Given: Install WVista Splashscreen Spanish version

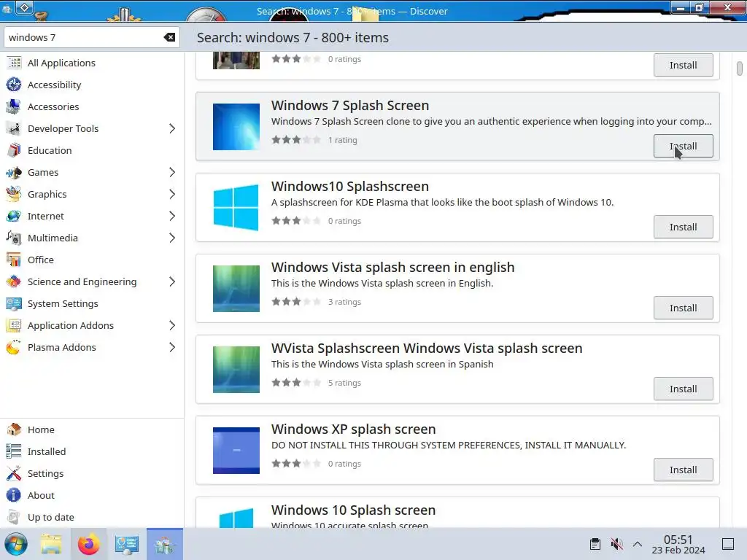Looking at the screenshot, I should coord(683,389).
